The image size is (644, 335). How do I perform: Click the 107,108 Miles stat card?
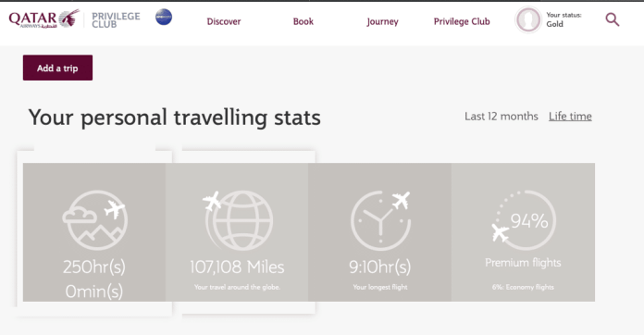point(237,232)
